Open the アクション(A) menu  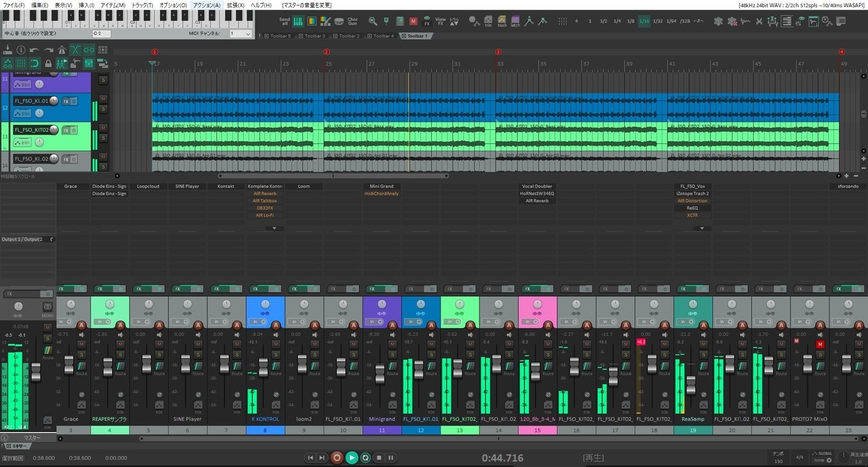coord(207,5)
